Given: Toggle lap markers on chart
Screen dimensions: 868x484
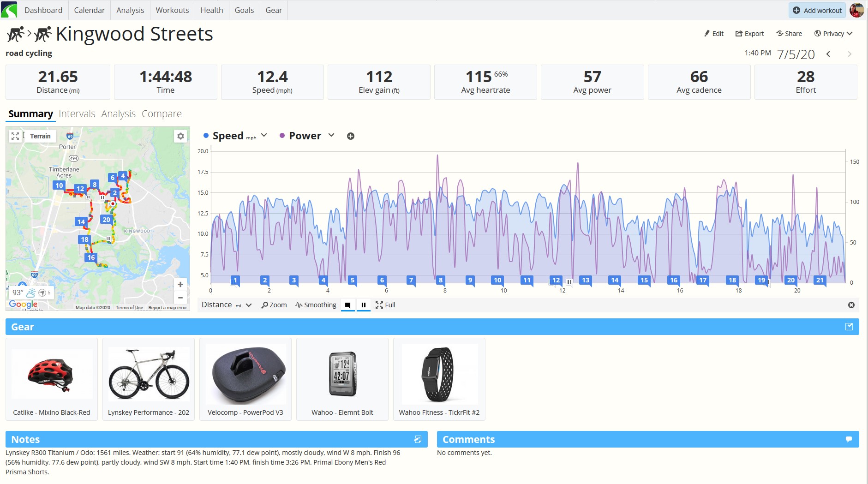Looking at the screenshot, I should coord(348,305).
